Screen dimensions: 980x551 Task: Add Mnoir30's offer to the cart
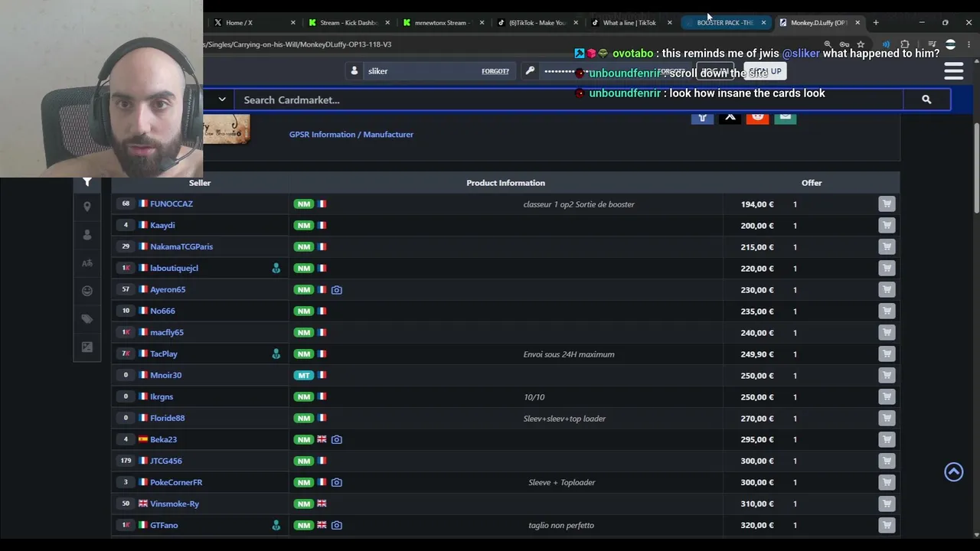point(887,375)
